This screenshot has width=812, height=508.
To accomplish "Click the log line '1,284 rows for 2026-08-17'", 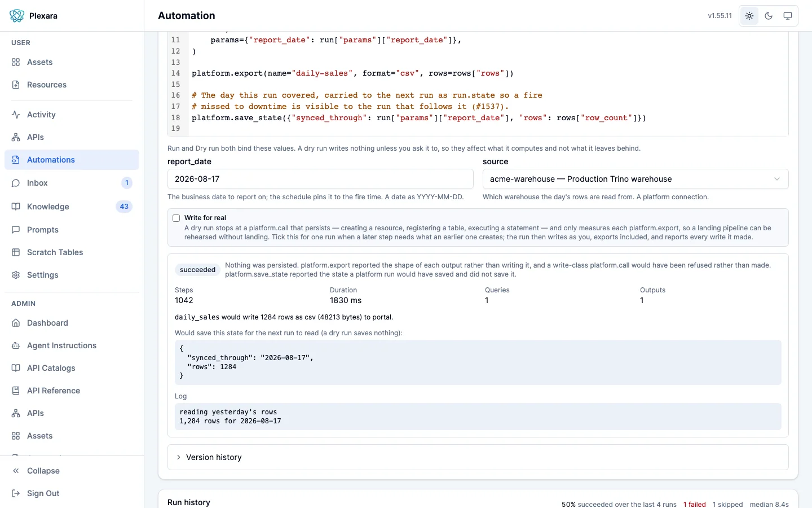I will (x=230, y=421).
